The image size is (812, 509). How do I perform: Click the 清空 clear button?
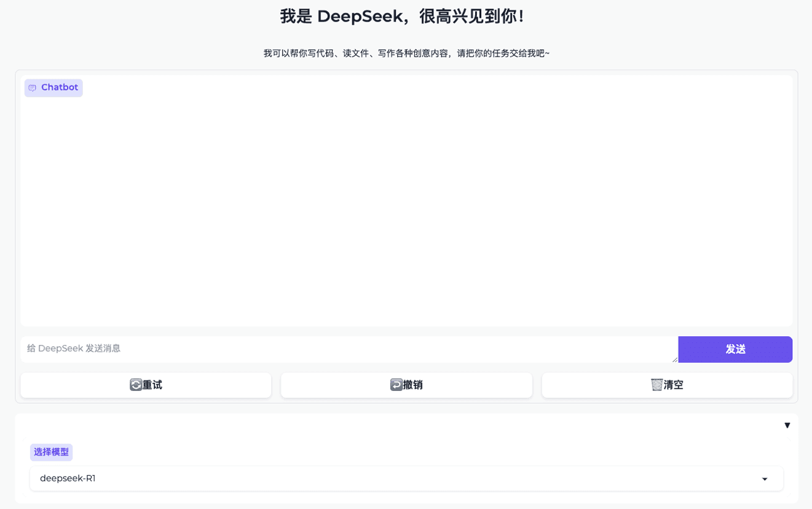[x=667, y=385]
